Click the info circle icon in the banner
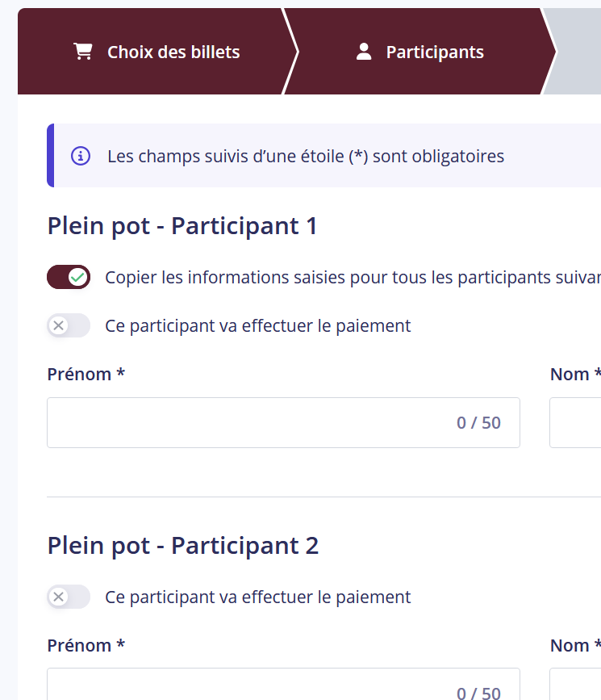This screenshot has height=700, width=601. tap(80, 156)
